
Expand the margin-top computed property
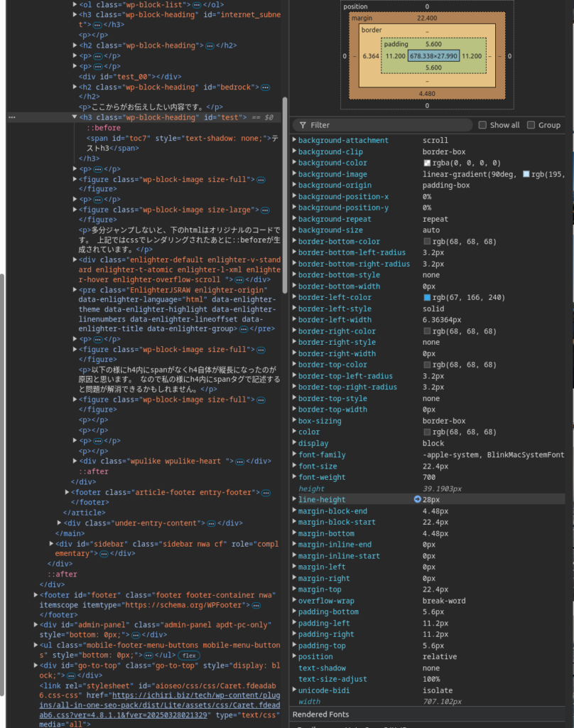294,589
